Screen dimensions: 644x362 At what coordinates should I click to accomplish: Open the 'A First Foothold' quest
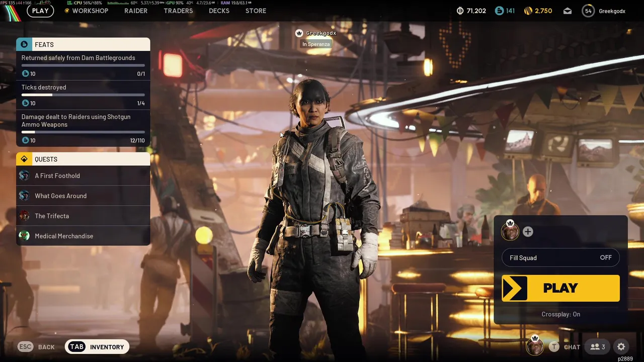(x=83, y=175)
